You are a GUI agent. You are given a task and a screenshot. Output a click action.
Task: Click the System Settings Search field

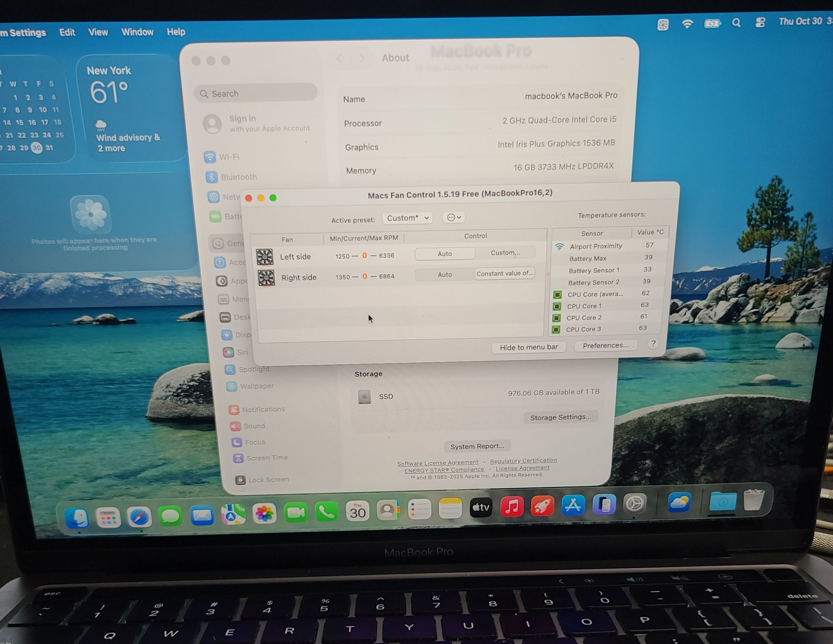(255, 93)
